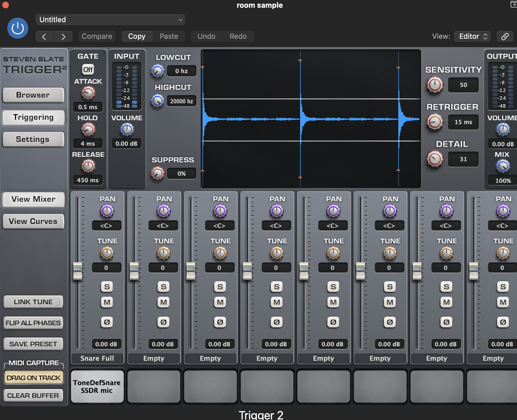Image resolution: width=517 pixels, height=420 pixels.
Task: Click the plugin power bypass button
Action: point(18,28)
